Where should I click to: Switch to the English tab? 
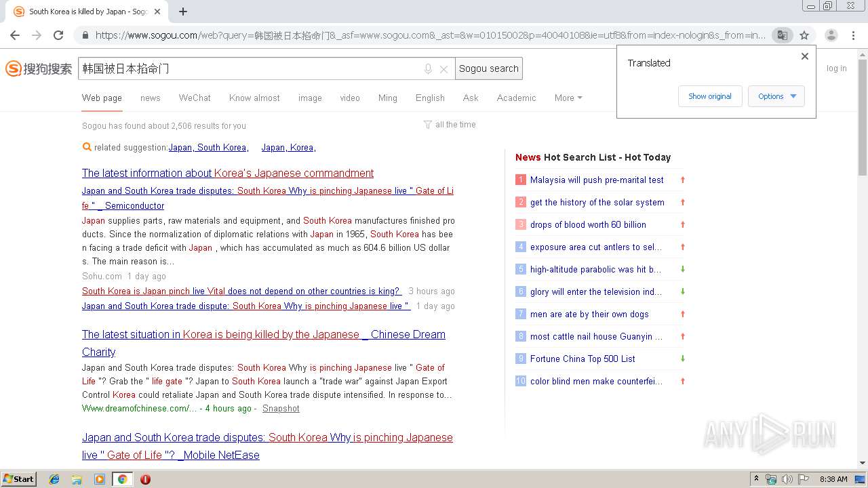click(430, 98)
